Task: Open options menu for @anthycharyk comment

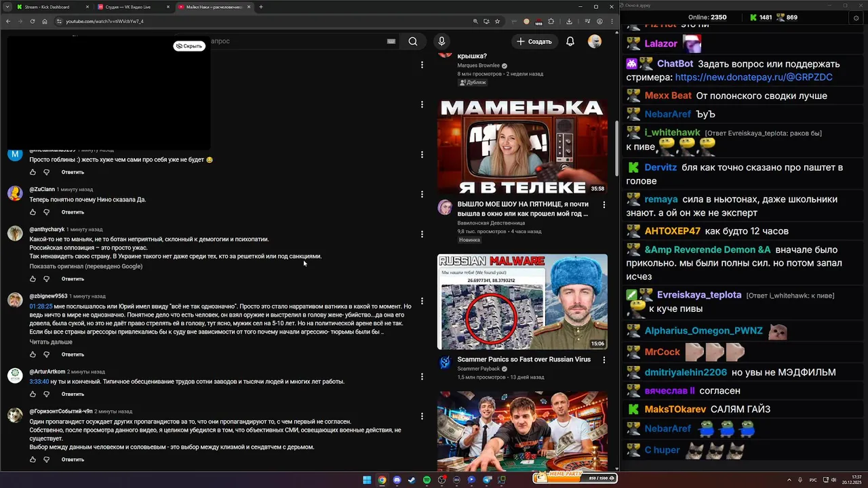Action: (422, 234)
